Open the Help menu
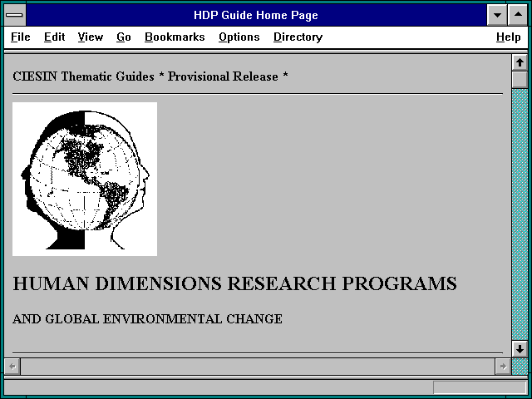 [x=508, y=37]
